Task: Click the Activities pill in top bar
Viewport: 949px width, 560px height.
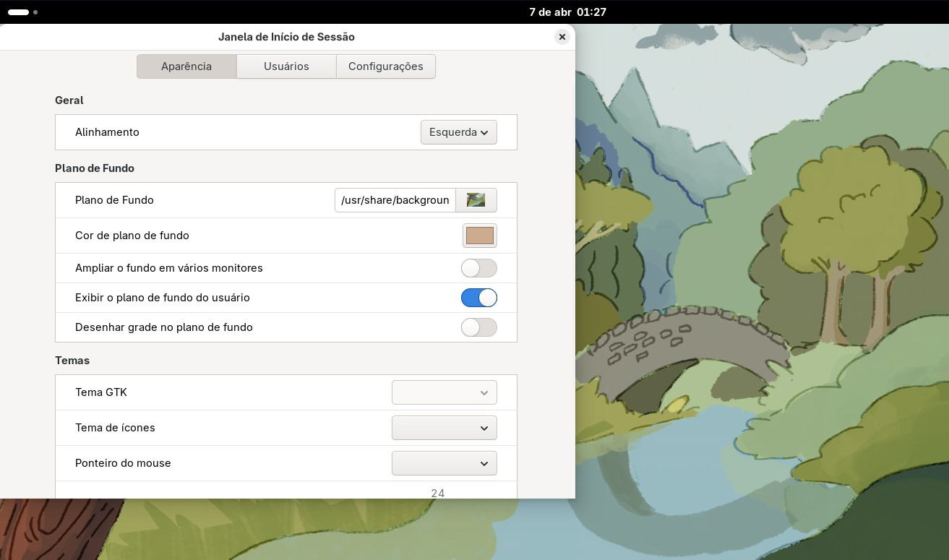Action: pos(19,12)
